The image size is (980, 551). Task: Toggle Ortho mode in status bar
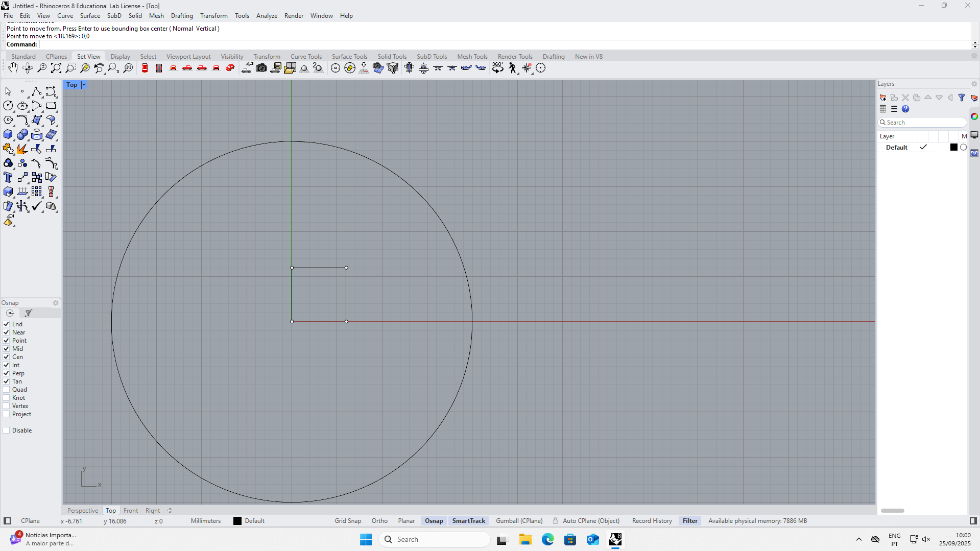(379, 520)
